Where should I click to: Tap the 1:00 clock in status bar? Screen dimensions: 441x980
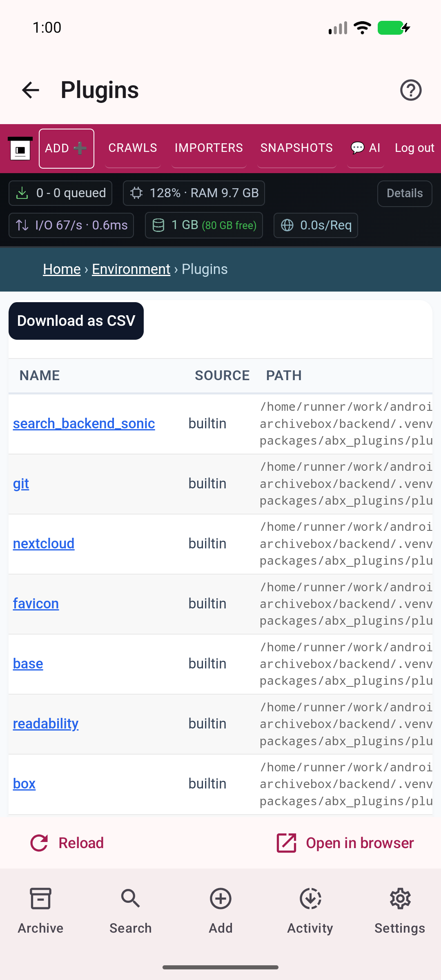[x=47, y=28]
